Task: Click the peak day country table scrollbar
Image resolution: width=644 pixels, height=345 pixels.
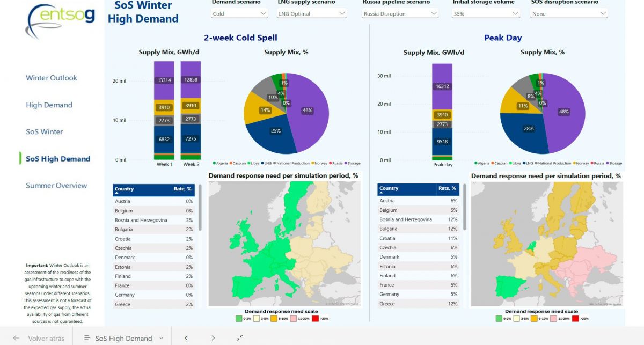Action: pos(465,208)
